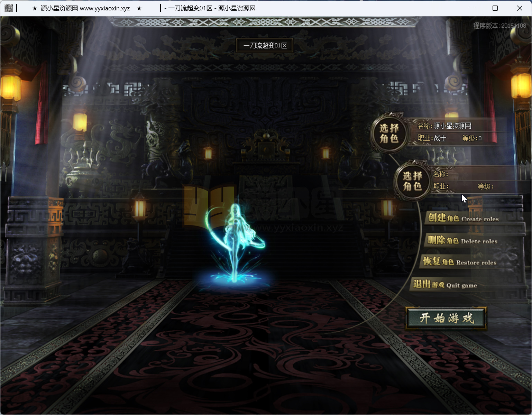Screen dimensions: 532x415
Task: Click the app icon in title bar
Action: (x=9, y=8)
